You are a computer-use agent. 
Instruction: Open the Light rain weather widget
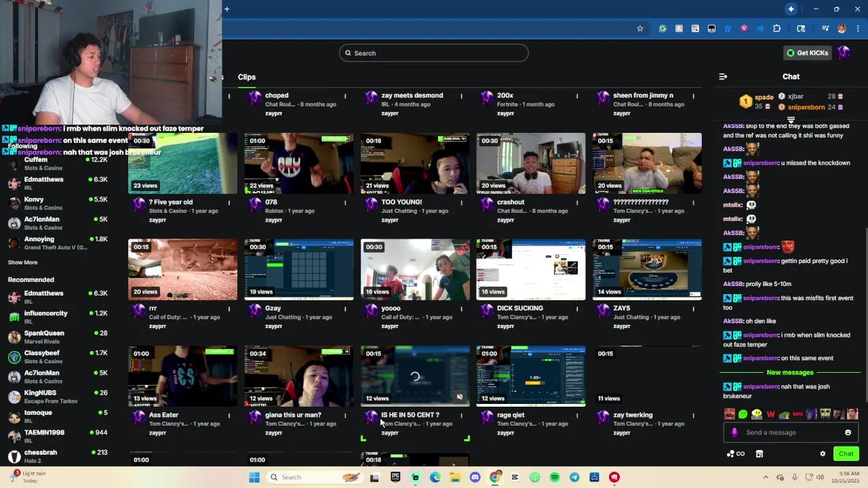[27, 476]
